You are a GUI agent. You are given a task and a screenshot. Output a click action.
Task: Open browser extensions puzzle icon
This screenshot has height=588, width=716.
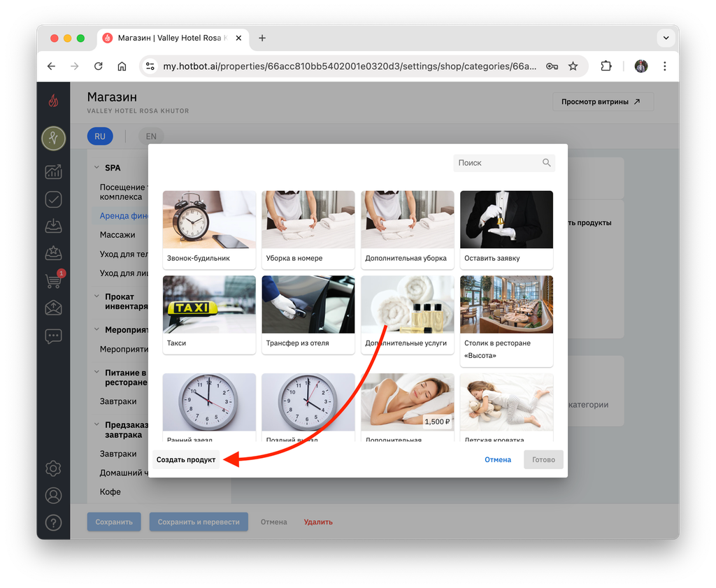606,66
